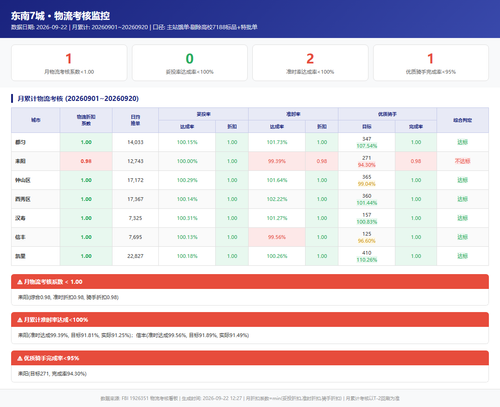Click the 101.64% 准时率 value
Viewport: 500px width, 407px height.
(x=277, y=180)
